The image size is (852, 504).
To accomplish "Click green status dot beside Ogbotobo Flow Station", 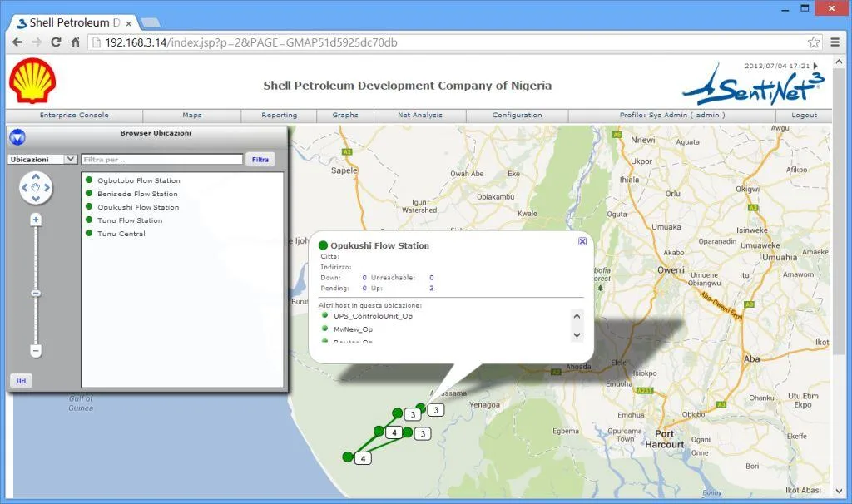I will [x=89, y=180].
